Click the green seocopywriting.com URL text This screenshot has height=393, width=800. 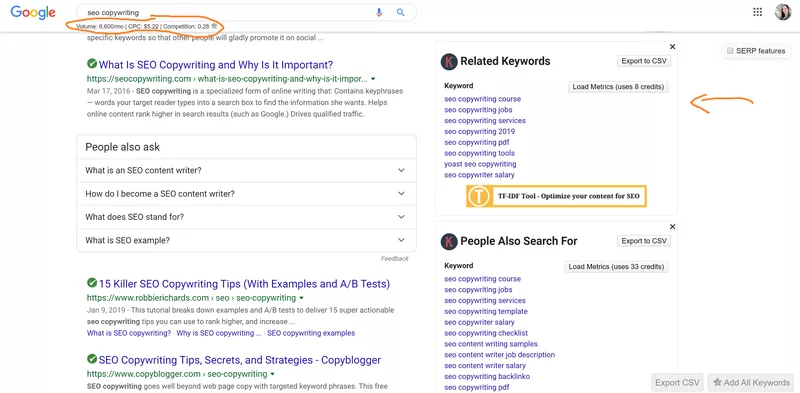(x=227, y=79)
